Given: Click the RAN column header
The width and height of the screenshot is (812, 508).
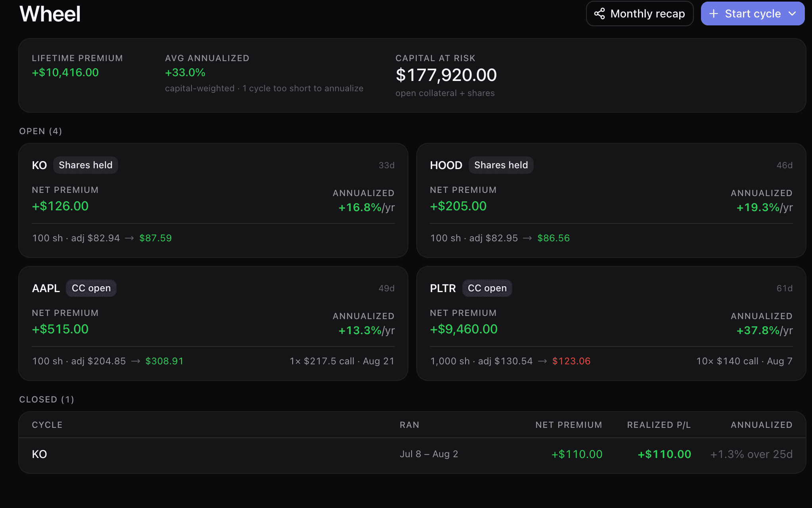Looking at the screenshot, I should tap(410, 425).
